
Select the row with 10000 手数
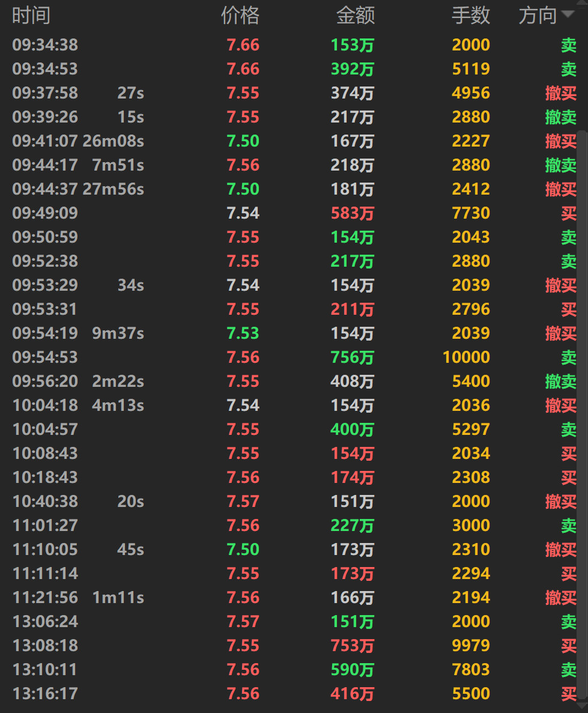coord(294,357)
